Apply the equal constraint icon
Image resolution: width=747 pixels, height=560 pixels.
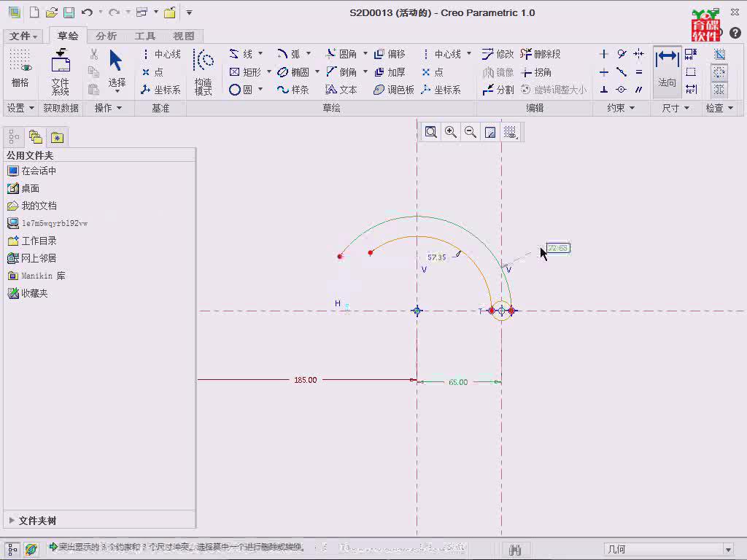[x=639, y=72]
